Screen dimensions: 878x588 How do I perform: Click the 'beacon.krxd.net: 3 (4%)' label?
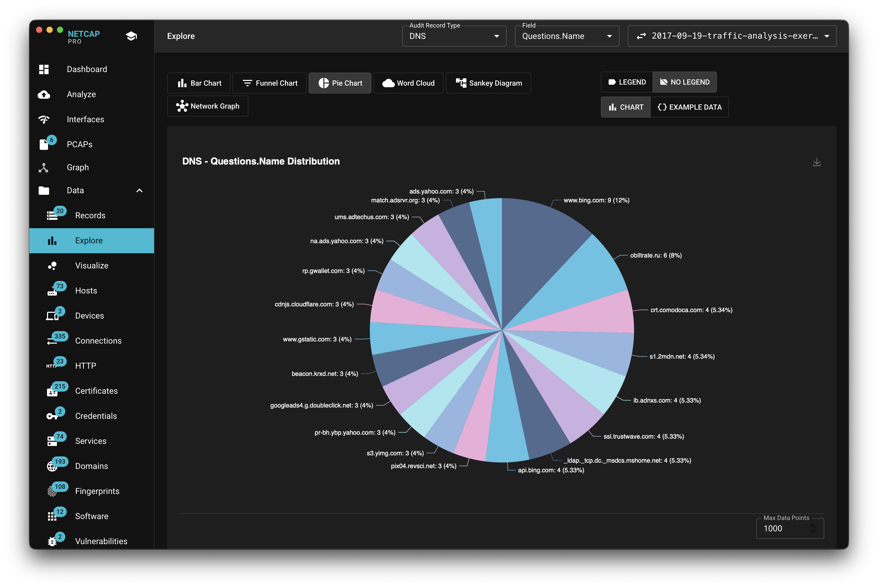[x=325, y=374]
